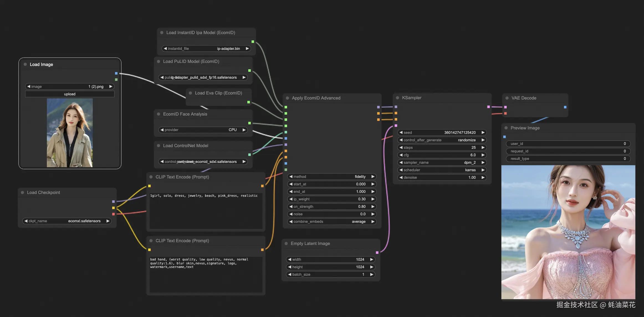This screenshot has width=644, height=317.
Task: Toggle collapse on the Empty Latent Image node
Action: [286, 243]
